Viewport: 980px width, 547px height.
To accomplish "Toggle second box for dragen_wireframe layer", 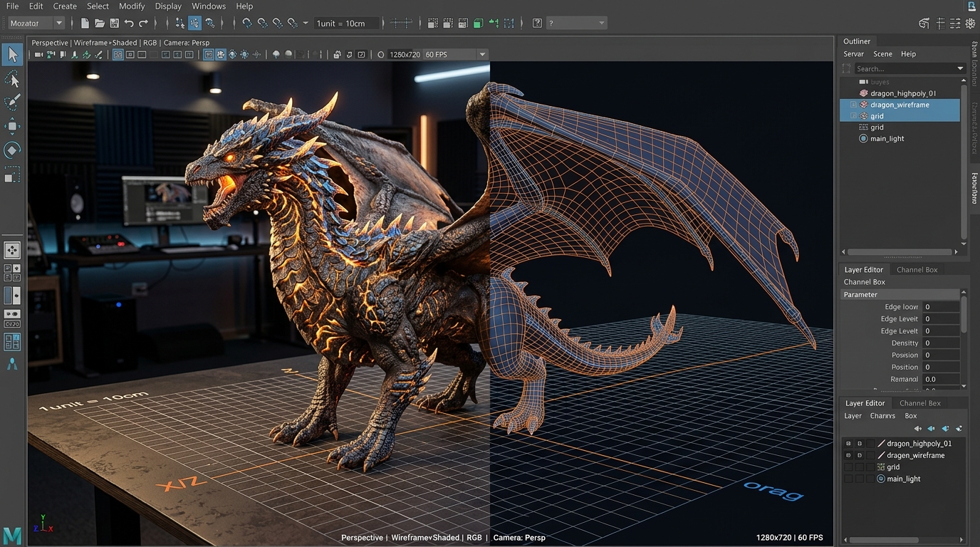I will 860,455.
